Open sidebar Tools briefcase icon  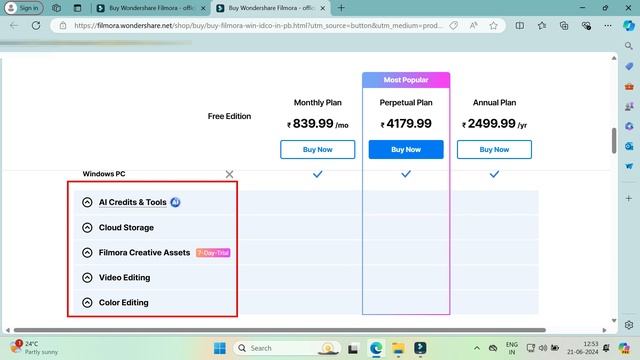point(629,87)
